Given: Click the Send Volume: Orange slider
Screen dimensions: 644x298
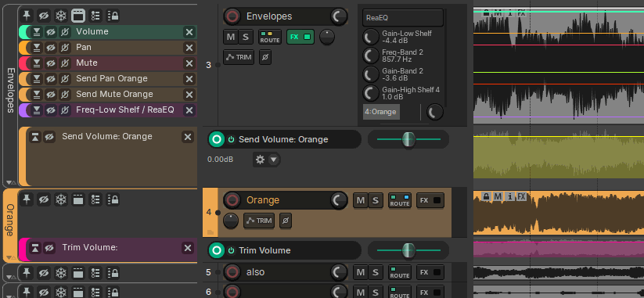Looking at the screenshot, I should (x=408, y=139).
